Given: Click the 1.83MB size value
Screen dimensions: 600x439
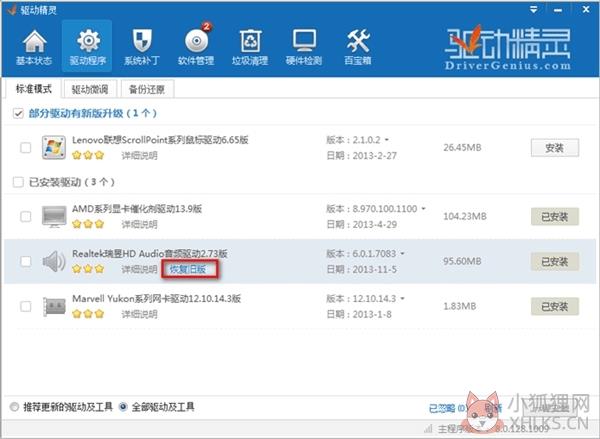Looking at the screenshot, I should click(460, 306).
